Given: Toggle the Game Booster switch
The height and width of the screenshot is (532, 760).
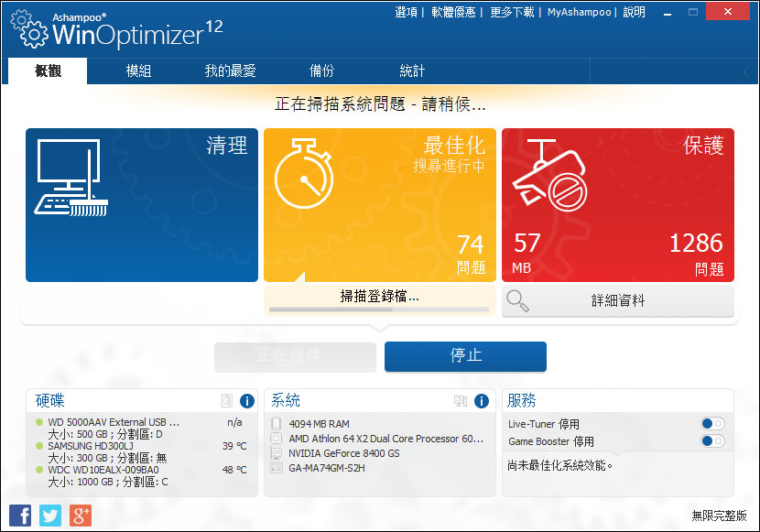Looking at the screenshot, I should (712, 441).
